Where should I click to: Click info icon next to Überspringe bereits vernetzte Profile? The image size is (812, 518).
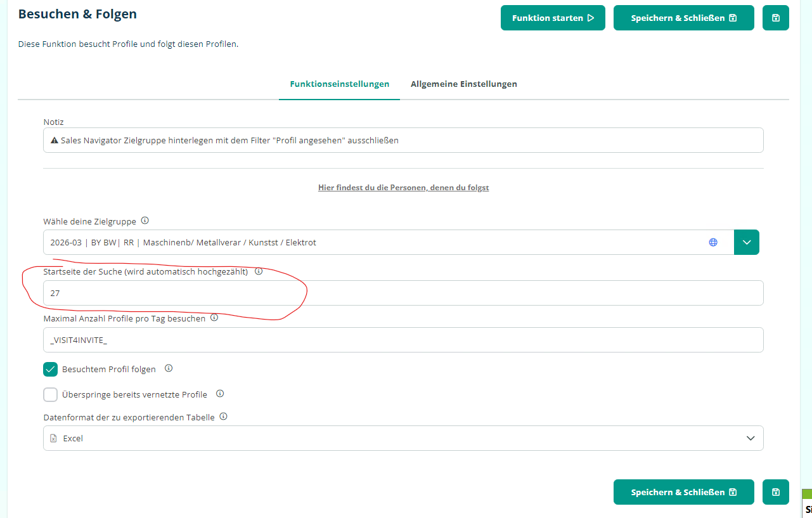(220, 394)
